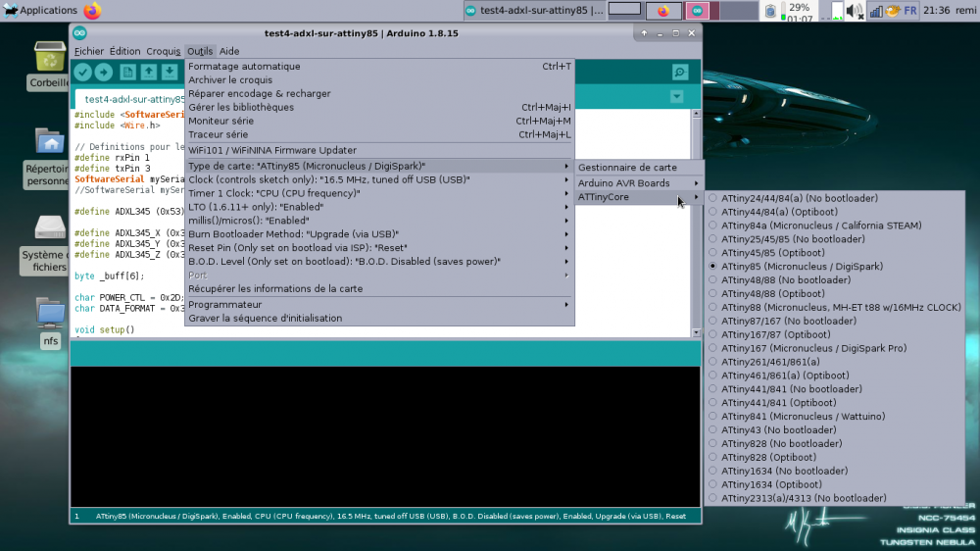Screen dimensions: 980x551
Task: Open Traceur série from Outils menu
Action: coord(379,135)
